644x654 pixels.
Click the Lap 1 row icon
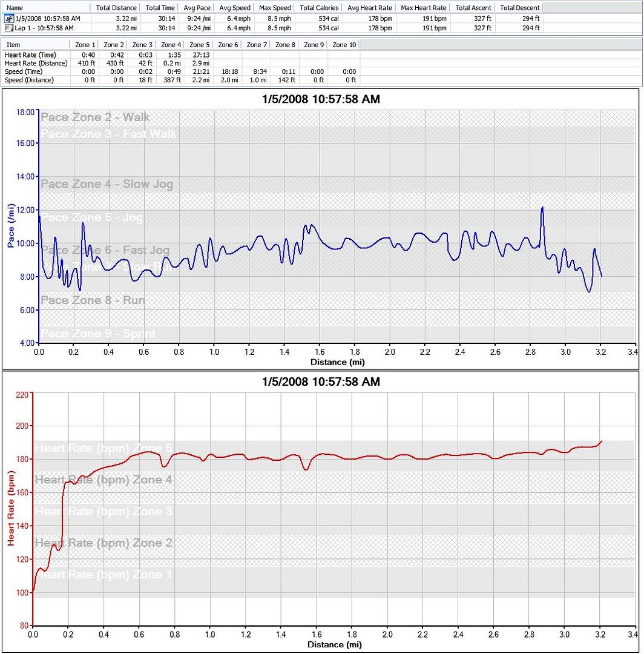coord(8,28)
